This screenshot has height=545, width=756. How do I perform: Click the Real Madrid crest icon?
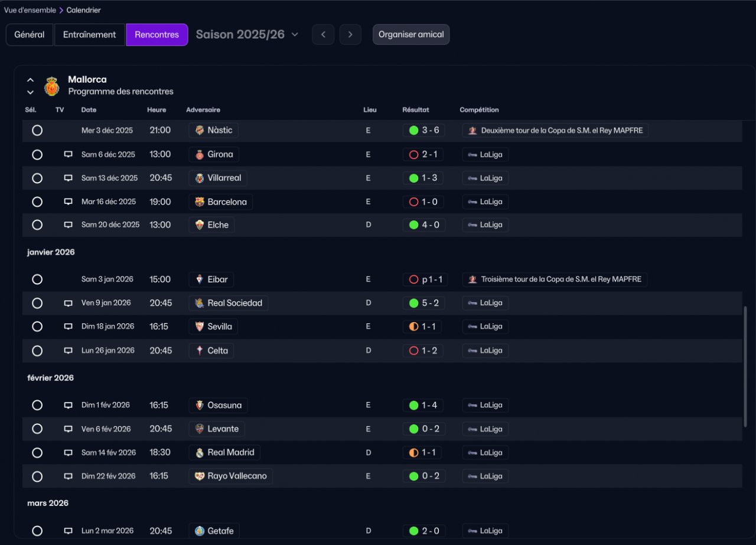(x=200, y=453)
